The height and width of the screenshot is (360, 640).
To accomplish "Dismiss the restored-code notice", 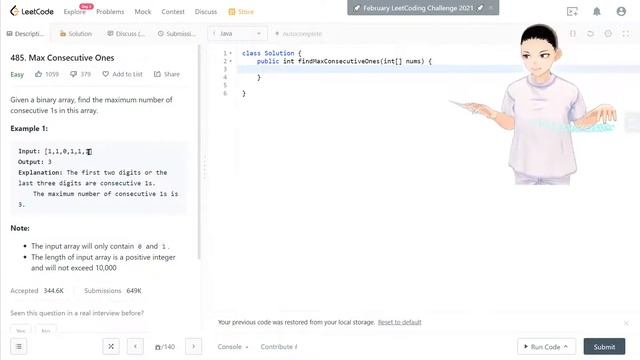I will [626, 323].
